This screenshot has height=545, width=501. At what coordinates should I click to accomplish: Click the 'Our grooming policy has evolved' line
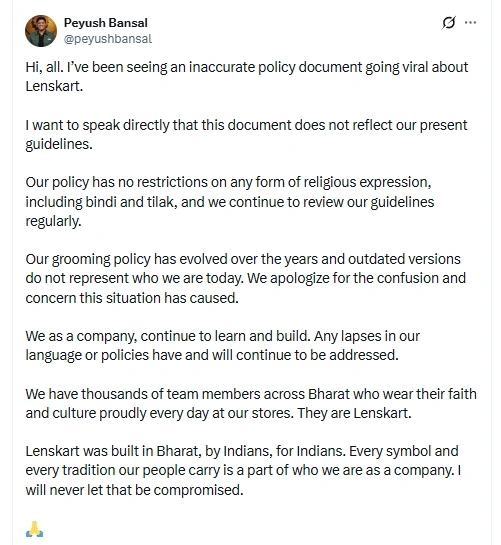coord(243,259)
